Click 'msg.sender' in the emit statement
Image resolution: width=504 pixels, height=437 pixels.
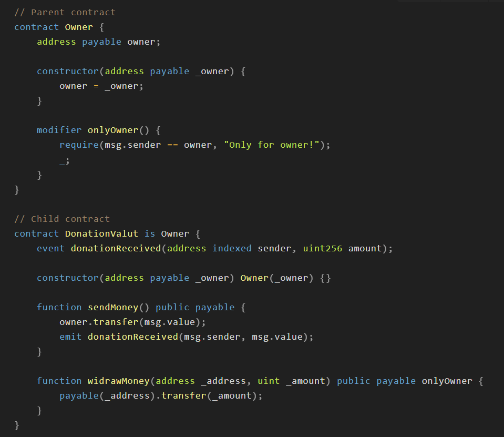211,337
